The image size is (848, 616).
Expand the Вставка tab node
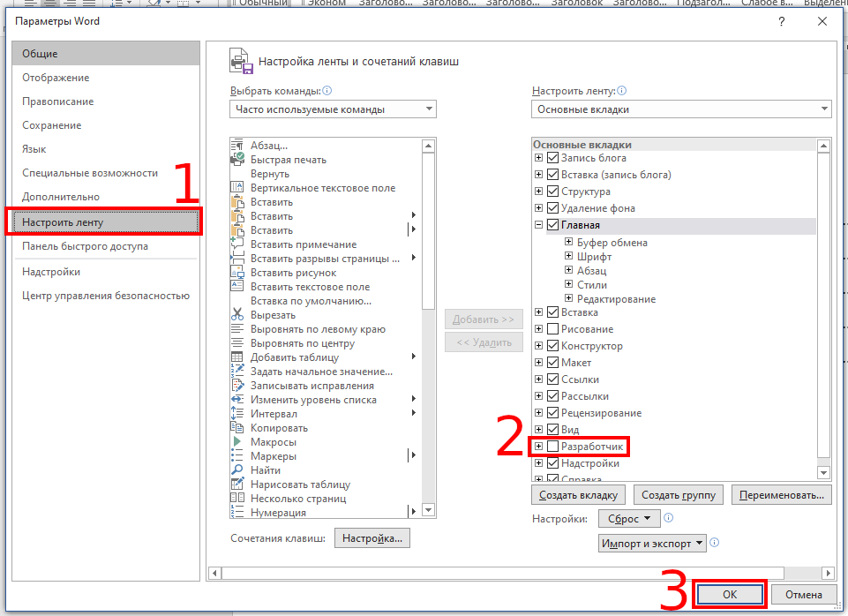(538, 312)
